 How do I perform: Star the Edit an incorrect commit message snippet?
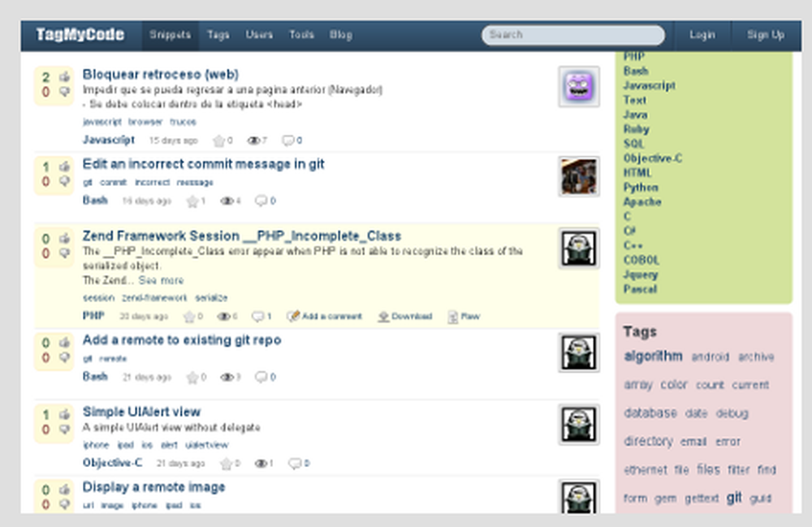192,201
